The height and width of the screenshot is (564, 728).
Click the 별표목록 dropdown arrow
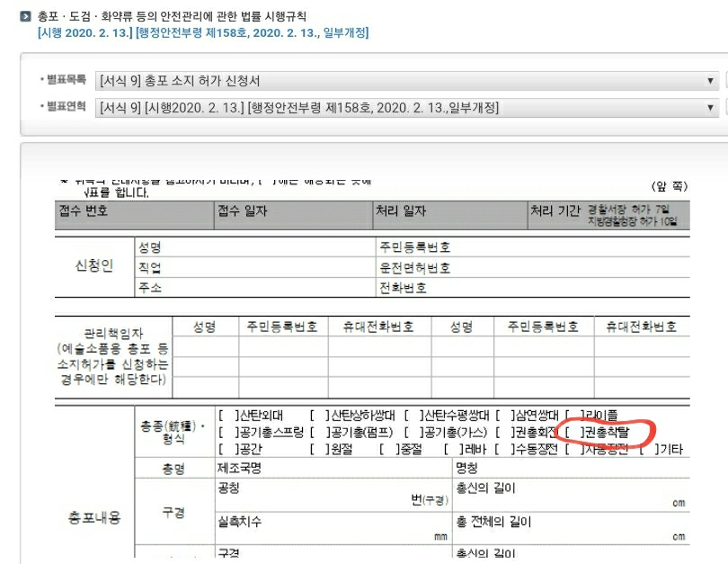pos(710,81)
